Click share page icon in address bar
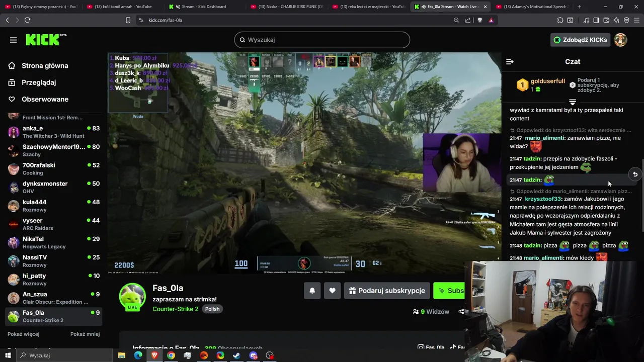644x362 pixels. (468, 20)
